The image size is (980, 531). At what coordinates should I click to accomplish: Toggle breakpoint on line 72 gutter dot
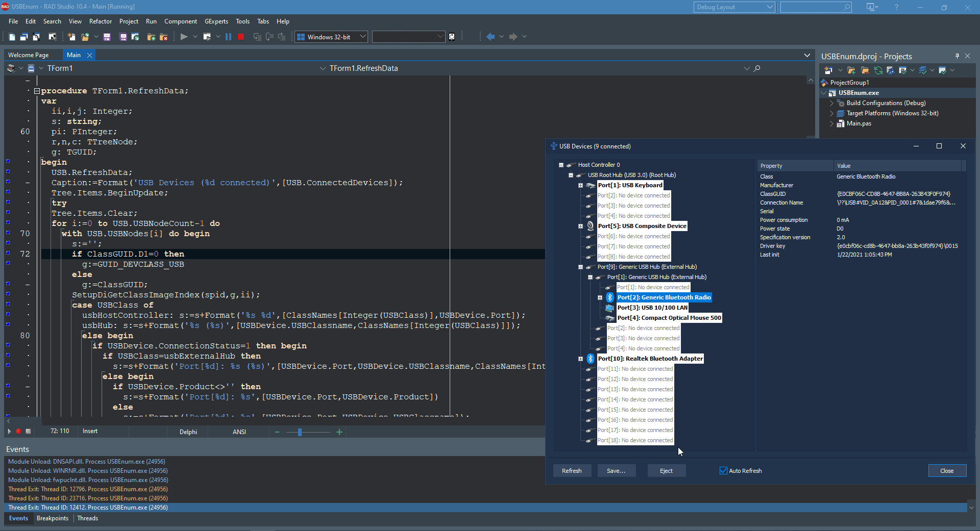click(x=8, y=254)
